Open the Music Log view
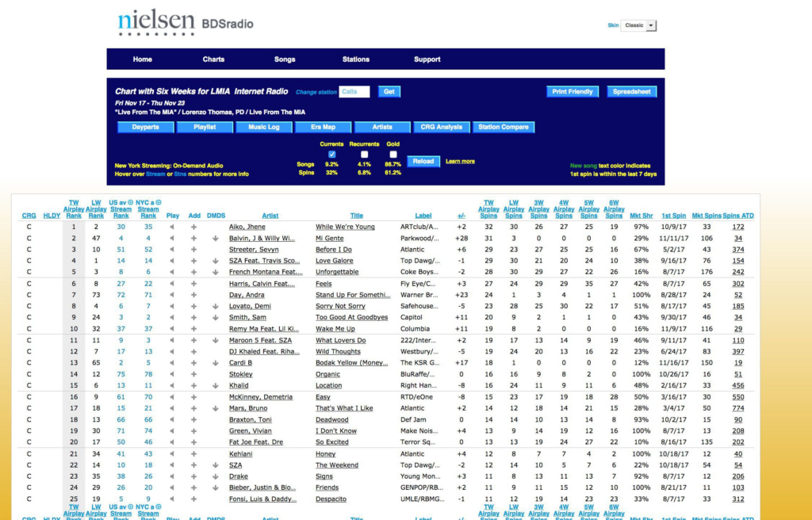This screenshot has width=812, height=520. click(x=264, y=128)
